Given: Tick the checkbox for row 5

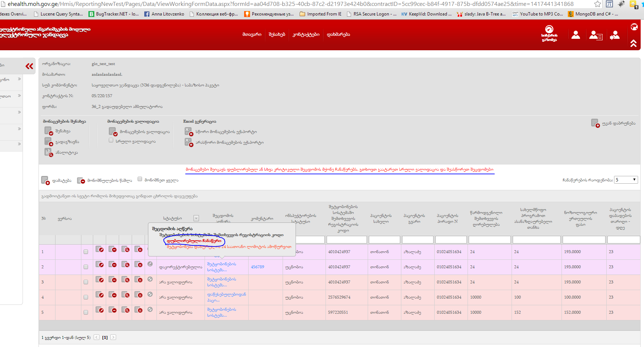Looking at the screenshot, I should (86, 312).
